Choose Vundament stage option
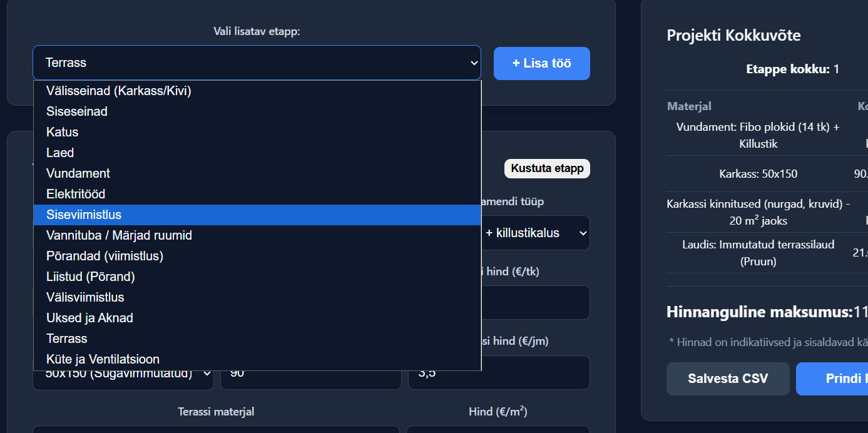 pyautogui.click(x=78, y=173)
